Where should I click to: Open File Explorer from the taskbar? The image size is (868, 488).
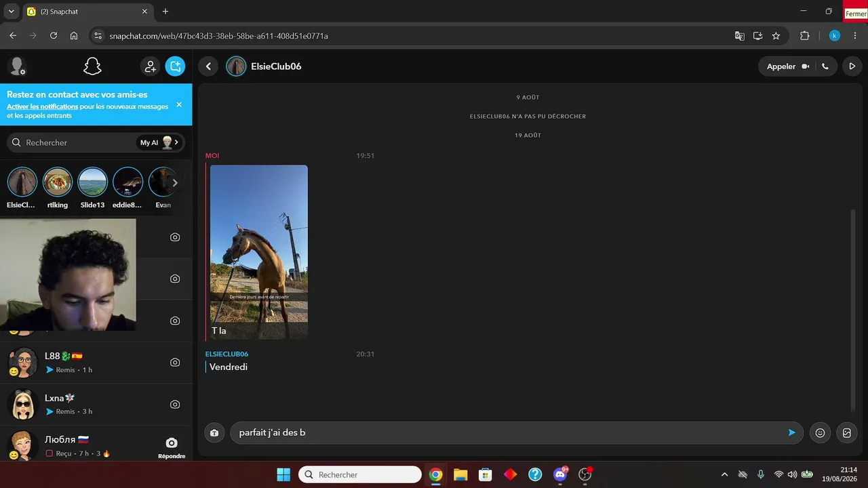point(460,474)
